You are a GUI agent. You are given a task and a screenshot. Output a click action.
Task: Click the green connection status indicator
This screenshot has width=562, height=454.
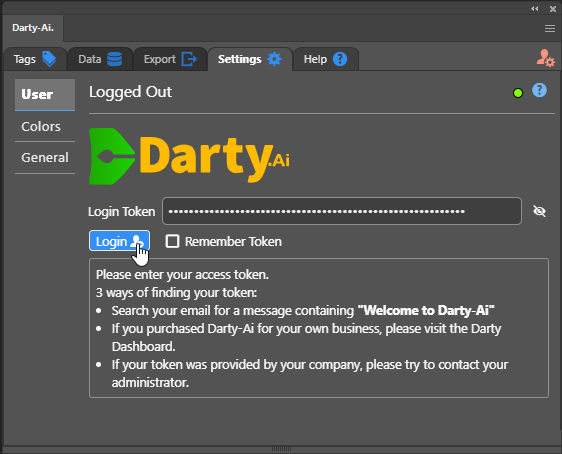coord(518,93)
